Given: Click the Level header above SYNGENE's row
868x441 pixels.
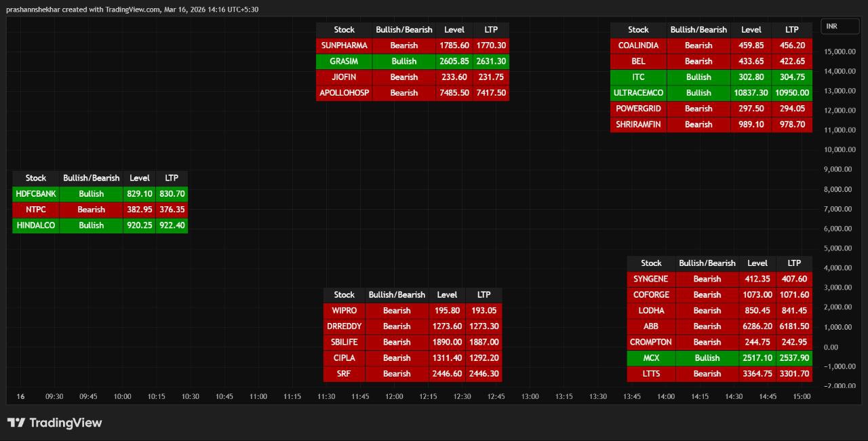Looking at the screenshot, I should pos(757,263).
